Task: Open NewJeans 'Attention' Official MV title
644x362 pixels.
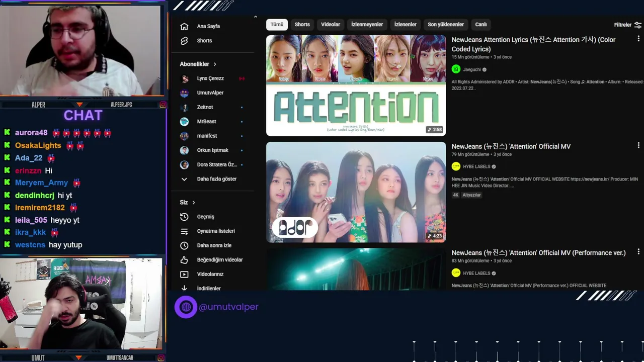Action: [511, 146]
